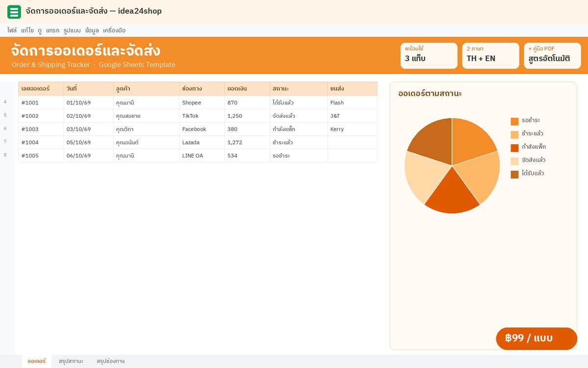Open the เครื่องมือ menu

point(114,30)
